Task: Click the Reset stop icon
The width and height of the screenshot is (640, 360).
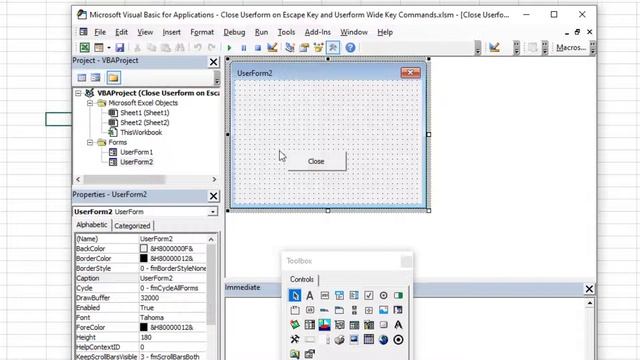Action: (258, 48)
